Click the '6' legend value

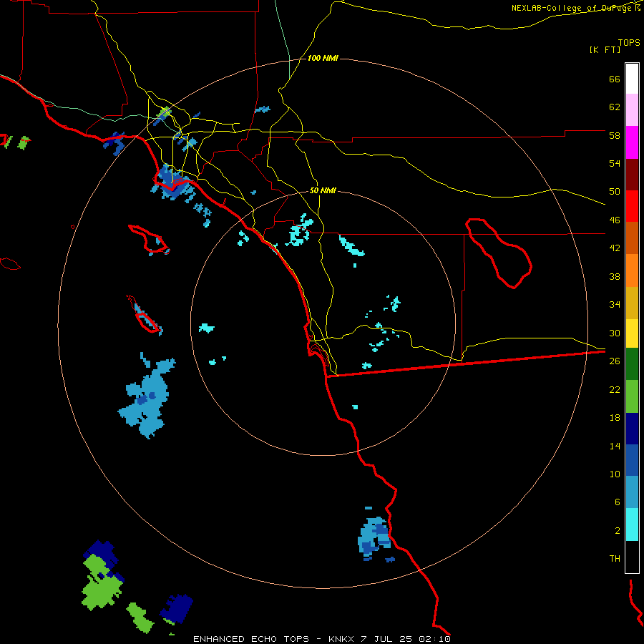click(618, 502)
